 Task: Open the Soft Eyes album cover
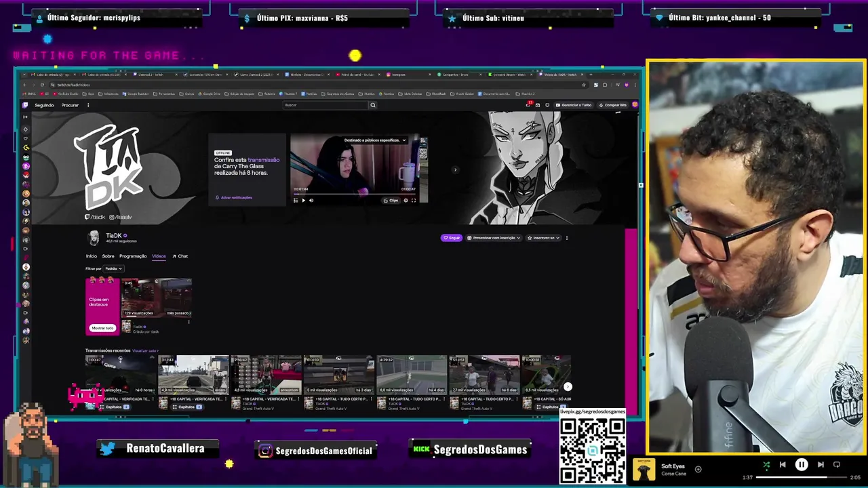click(x=644, y=469)
